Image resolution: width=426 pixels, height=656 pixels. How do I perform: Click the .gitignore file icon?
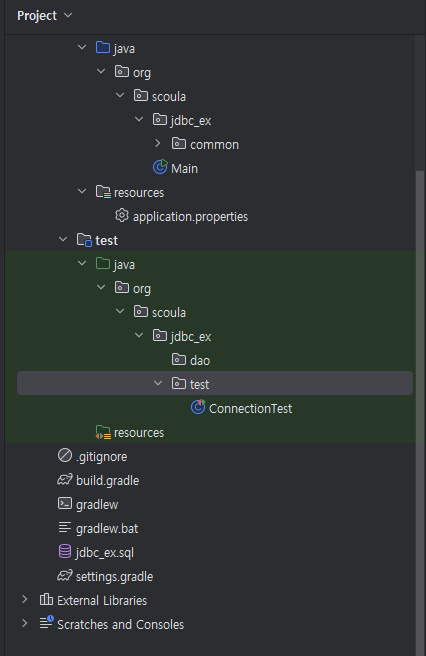(65, 456)
